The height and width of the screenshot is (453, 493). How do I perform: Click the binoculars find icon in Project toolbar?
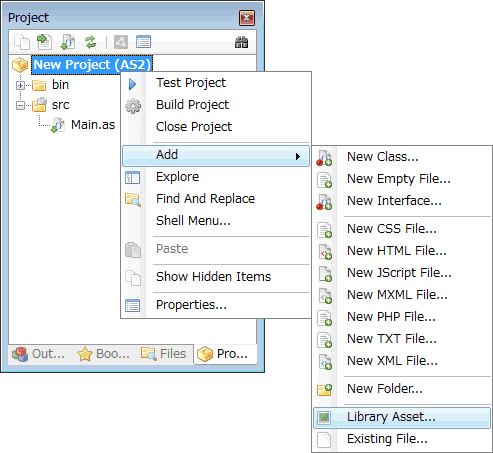click(241, 42)
